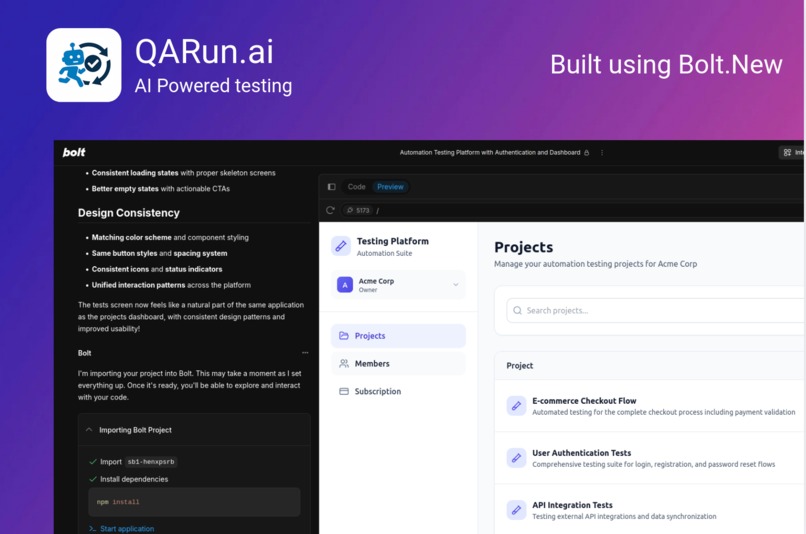Click the Testing Platform pencil logo icon

(x=341, y=246)
